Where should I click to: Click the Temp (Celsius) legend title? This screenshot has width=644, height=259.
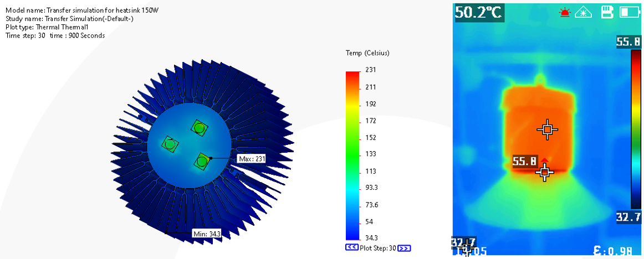(x=367, y=53)
